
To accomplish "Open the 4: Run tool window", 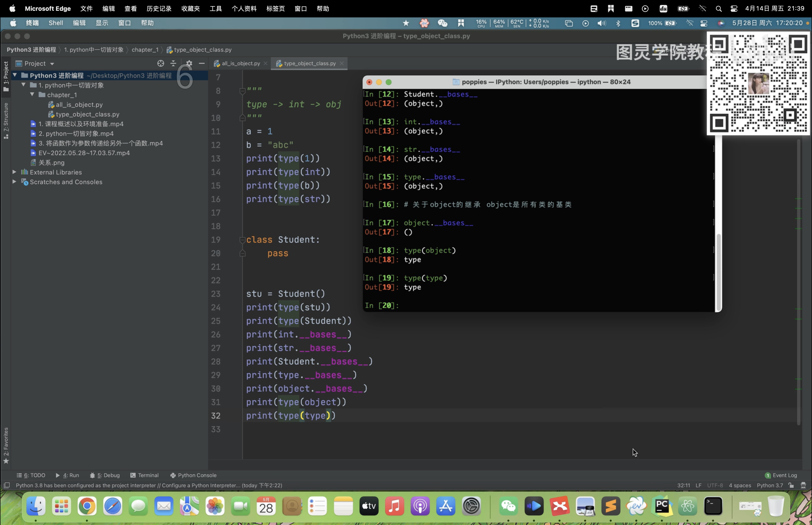I will click(x=67, y=475).
